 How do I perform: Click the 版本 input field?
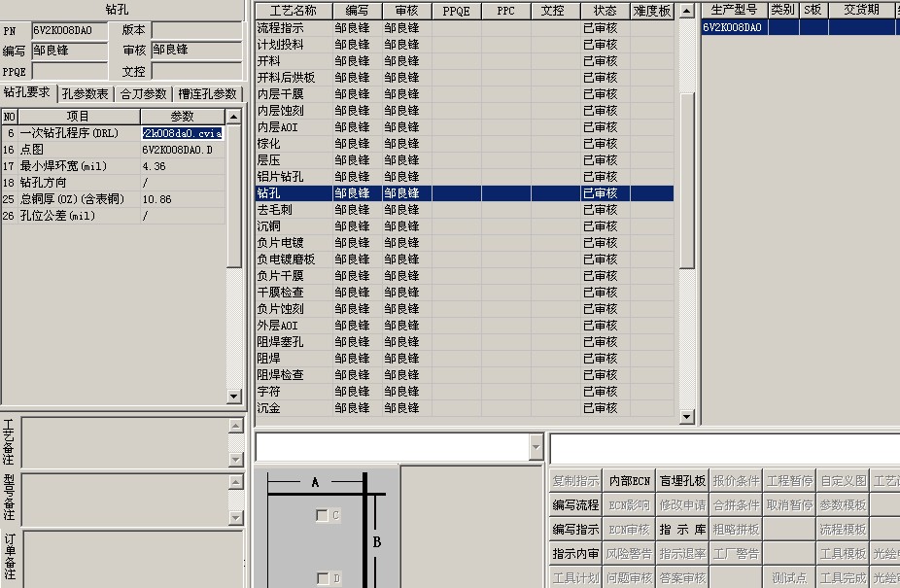coord(197,30)
